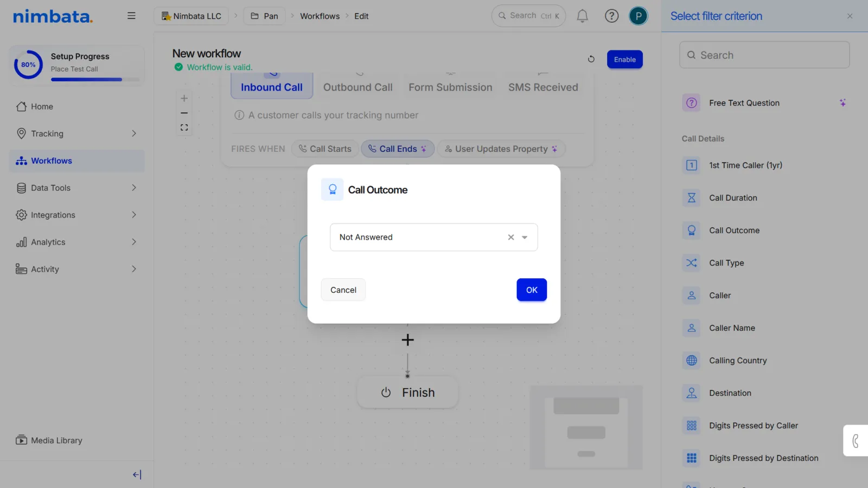Select the Call Starts trigger
868x488 pixels.
pyautogui.click(x=325, y=149)
